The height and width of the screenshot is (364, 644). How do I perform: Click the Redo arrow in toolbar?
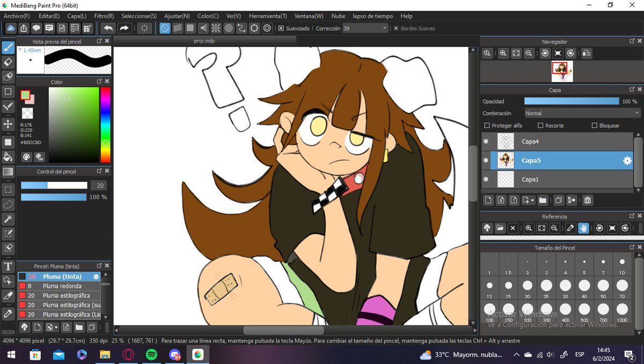click(x=124, y=28)
